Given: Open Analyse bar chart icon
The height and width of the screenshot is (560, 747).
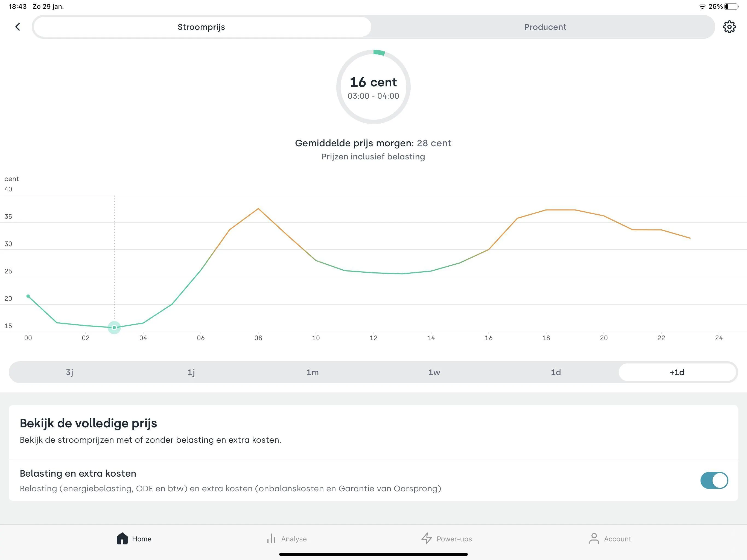Looking at the screenshot, I should (271, 538).
